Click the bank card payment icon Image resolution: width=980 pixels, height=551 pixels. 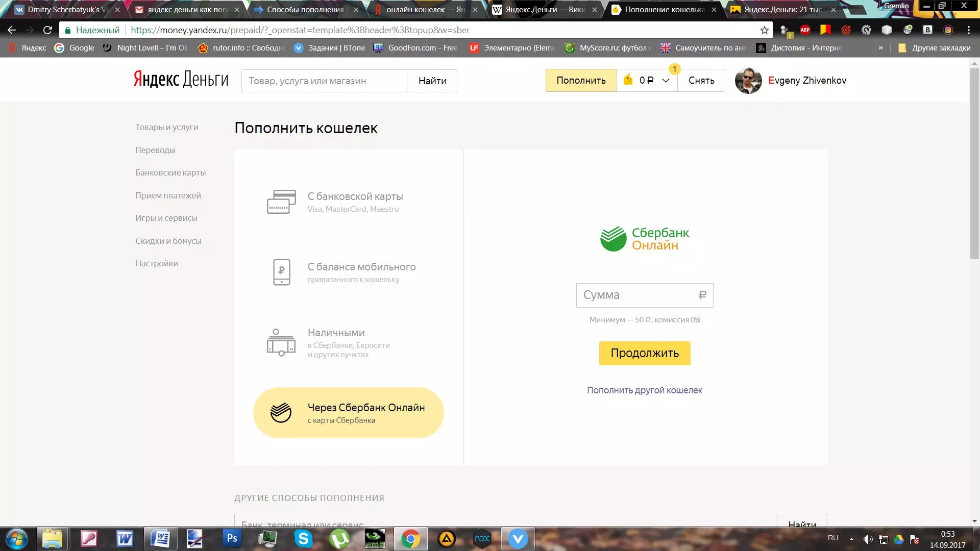(x=281, y=202)
